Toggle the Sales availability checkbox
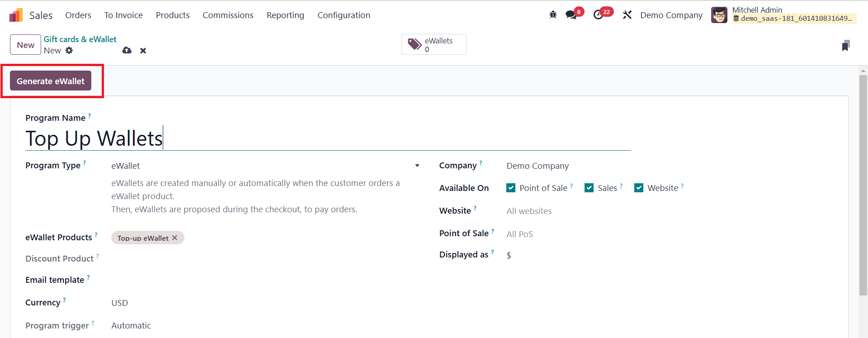 tap(589, 188)
